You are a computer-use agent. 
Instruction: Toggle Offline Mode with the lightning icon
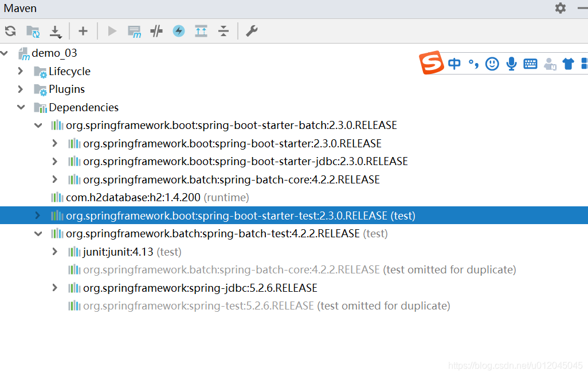tap(178, 31)
